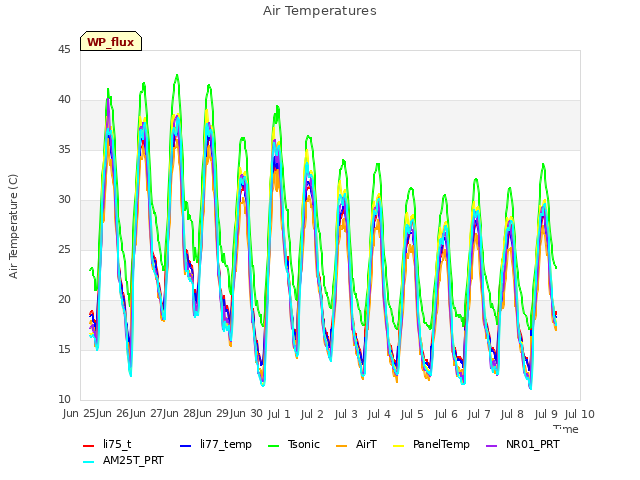Click the Jul 3 x-axis date label
The width and height of the screenshot is (640, 480).
click(x=346, y=414)
